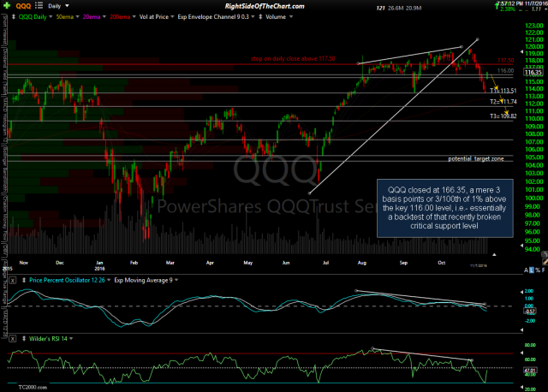The image size is (548, 392).
Task: Click scale arrow below the -2.00 oscillator level
Action: 522,330
